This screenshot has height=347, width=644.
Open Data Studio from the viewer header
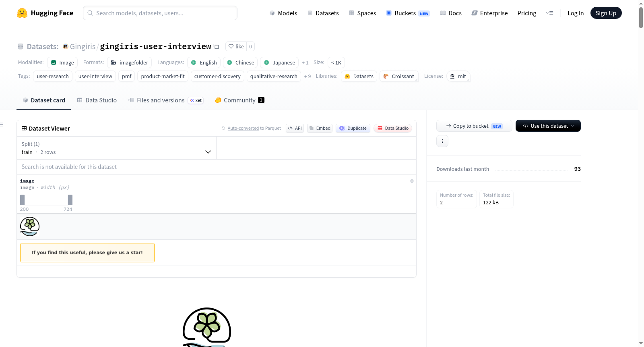click(393, 128)
